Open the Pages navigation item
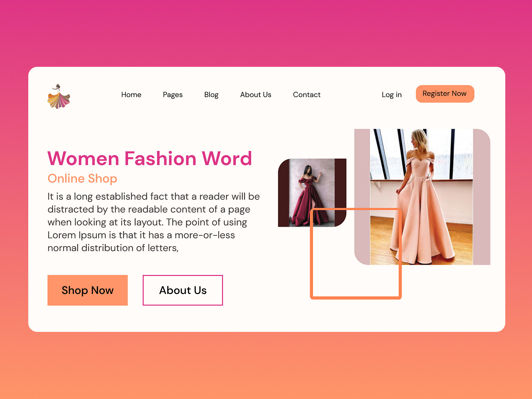The height and width of the screenshot is (399, 532). (x=173, y=95)
